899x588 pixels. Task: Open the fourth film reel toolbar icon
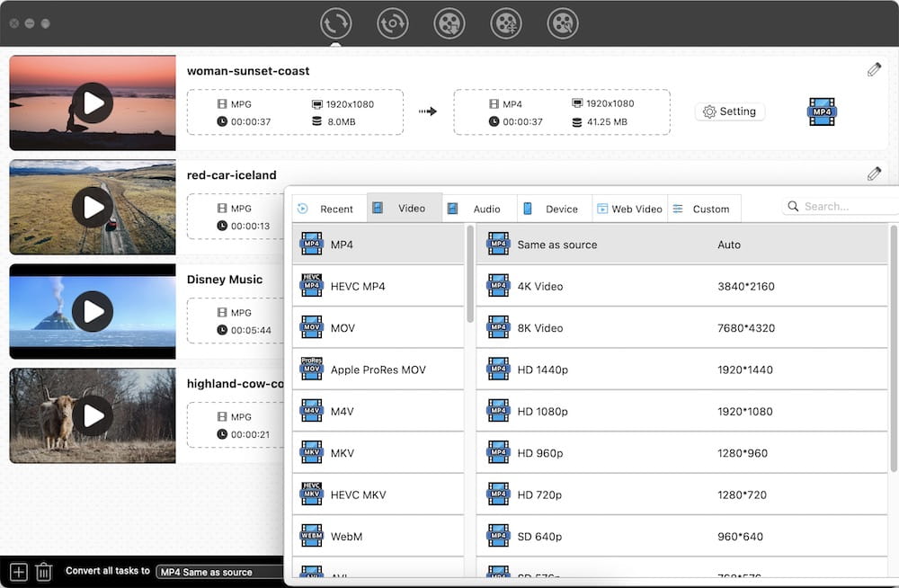[505, 23]
